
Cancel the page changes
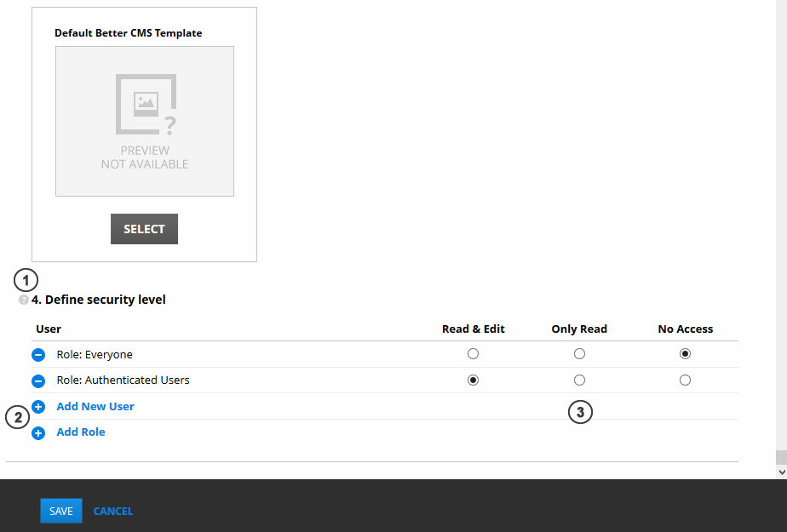tap(113, 512)
